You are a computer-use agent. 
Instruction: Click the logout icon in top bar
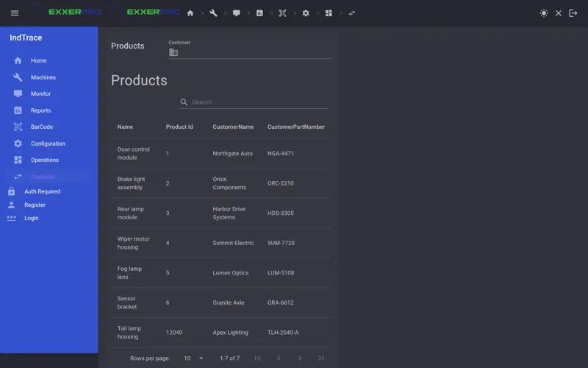coord(573,13)
